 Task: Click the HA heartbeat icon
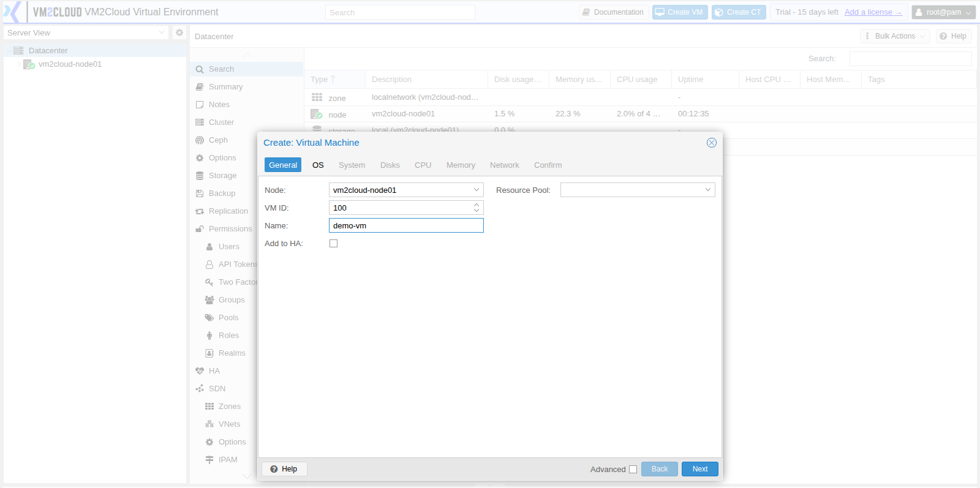[200, 371]
